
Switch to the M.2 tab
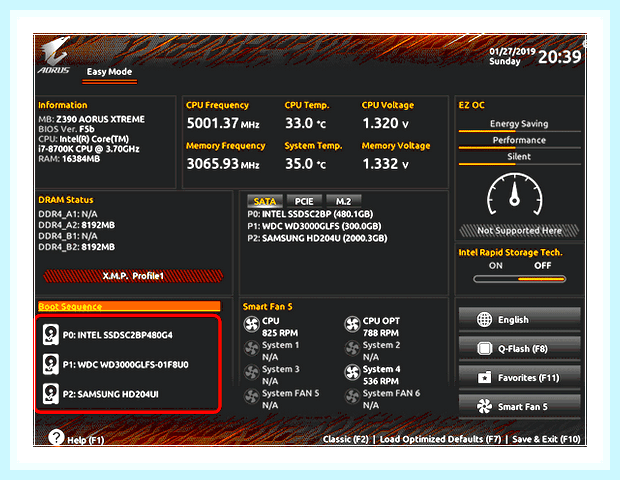point(343,201)
